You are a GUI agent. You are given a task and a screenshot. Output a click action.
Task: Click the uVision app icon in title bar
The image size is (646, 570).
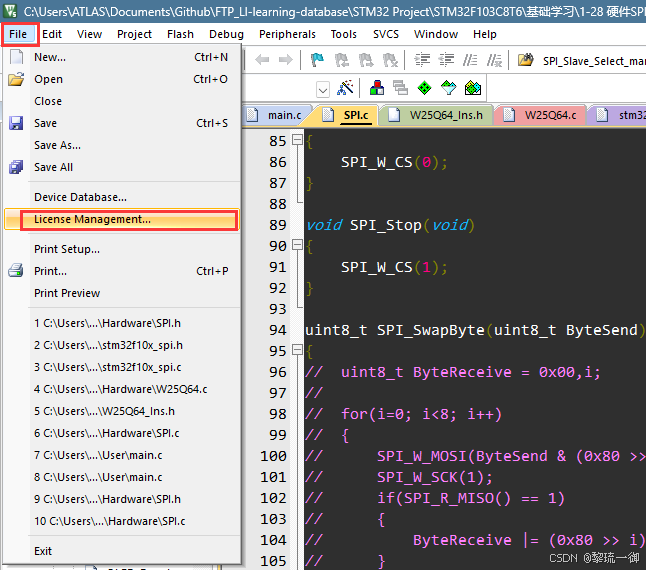10,11
